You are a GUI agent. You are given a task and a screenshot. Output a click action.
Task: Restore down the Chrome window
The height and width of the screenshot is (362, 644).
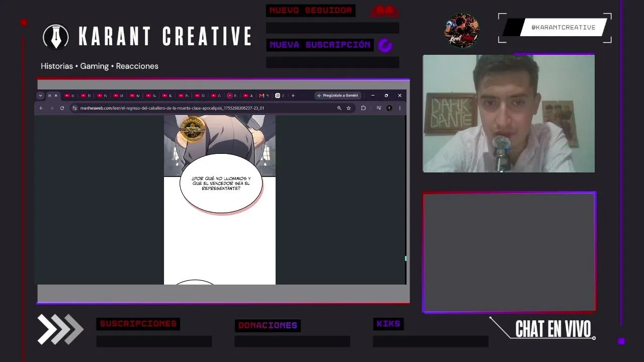pos(386,96)
